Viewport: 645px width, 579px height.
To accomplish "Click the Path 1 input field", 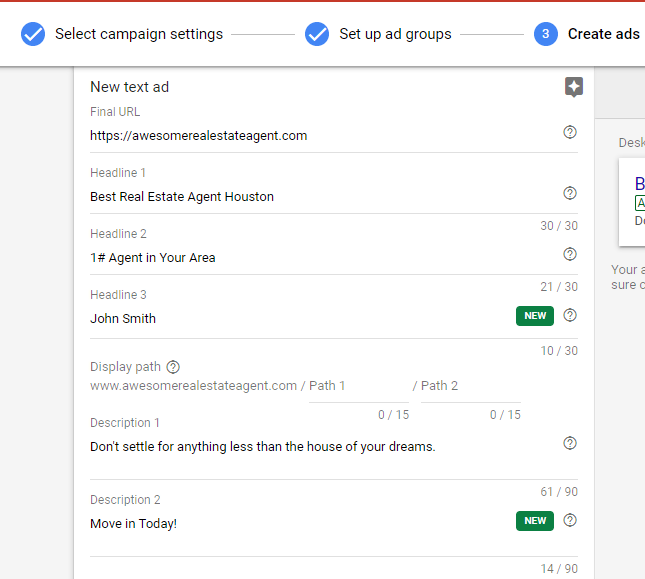I will [x=359, y=386].
